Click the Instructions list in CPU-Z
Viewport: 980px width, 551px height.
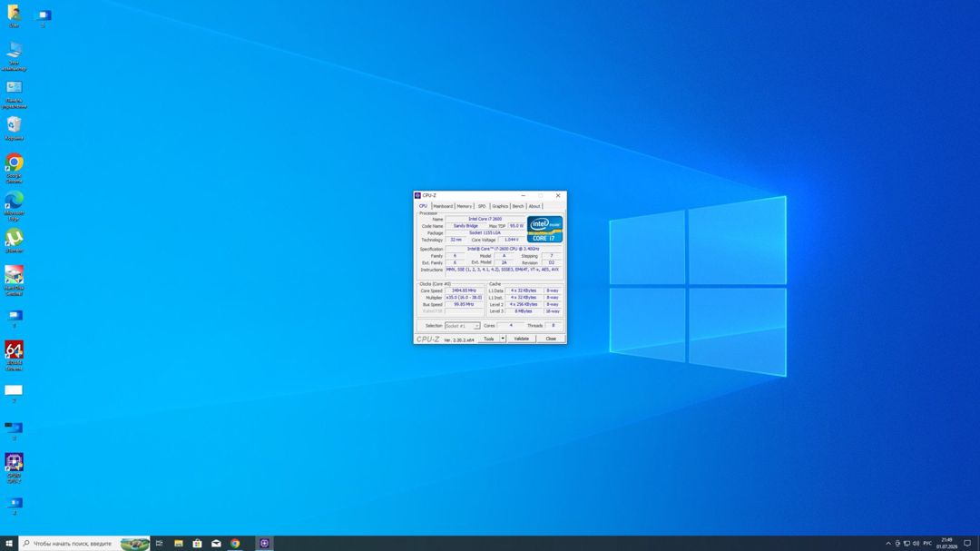tap(503, 272)
